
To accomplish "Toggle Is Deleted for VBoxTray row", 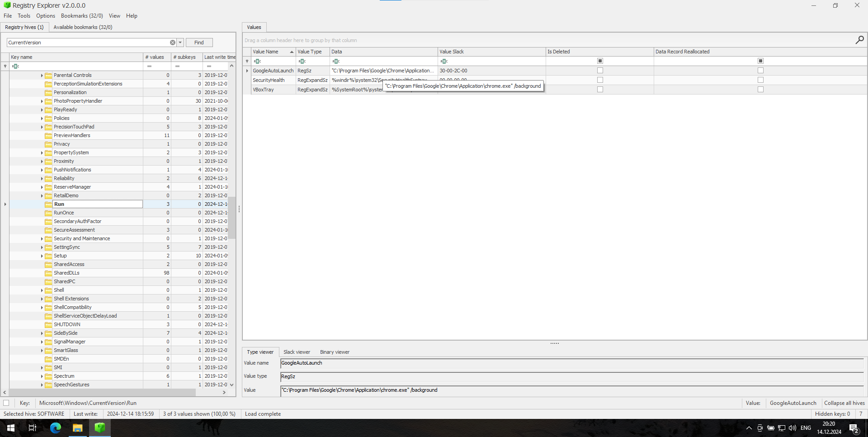I will (600, 90).
